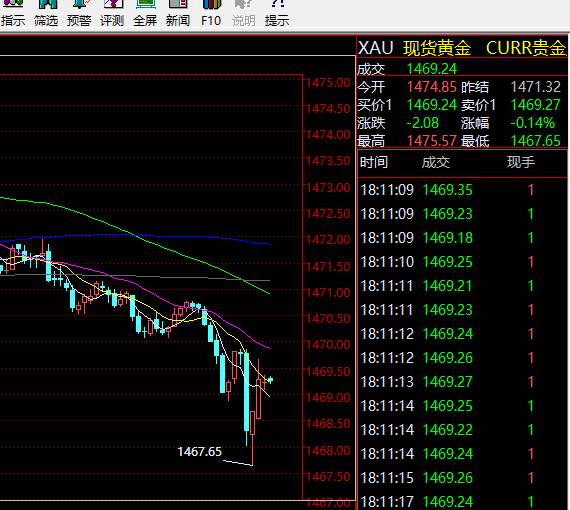Select the tick row priced 1469.35
The image size is (570, 510).
[462, 190]
